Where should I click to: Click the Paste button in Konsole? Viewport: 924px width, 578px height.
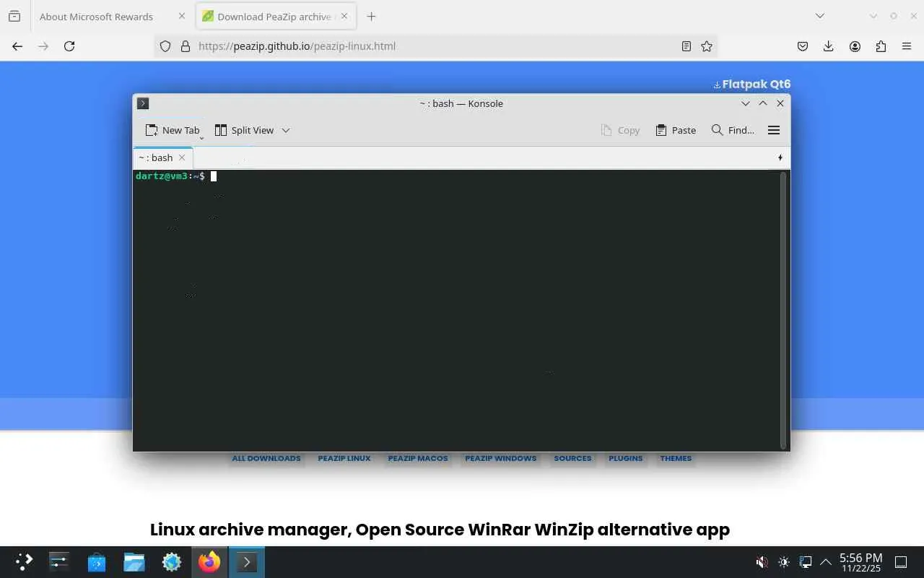[x=676, y=130]
